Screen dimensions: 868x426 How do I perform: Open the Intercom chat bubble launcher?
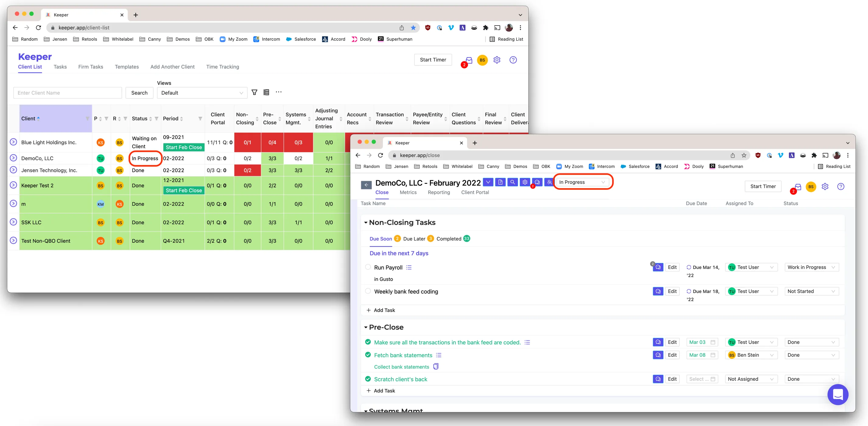[x=838, y=394]
